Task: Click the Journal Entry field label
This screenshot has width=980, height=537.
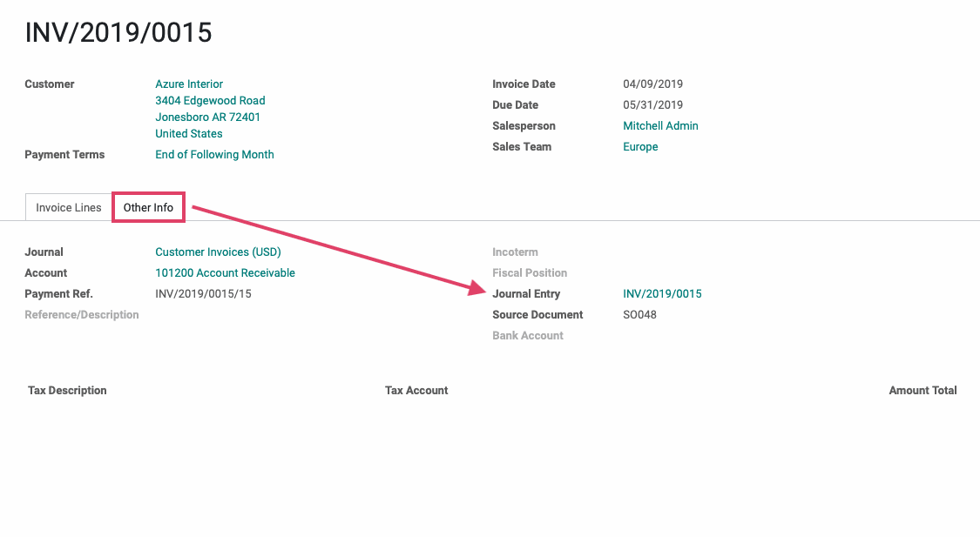Action: tap(525, 293)
